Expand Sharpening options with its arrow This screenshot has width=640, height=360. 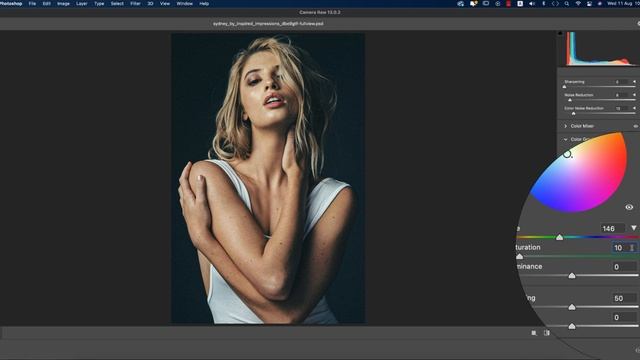coord(634,82)
